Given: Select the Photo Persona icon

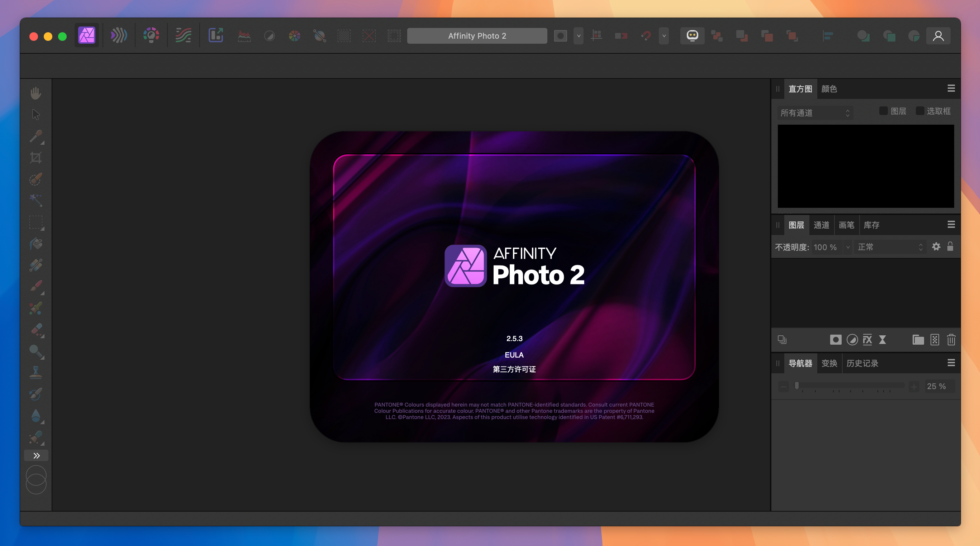Looking at the screenshot, I should pyautogui.click(x=87, y=36).
